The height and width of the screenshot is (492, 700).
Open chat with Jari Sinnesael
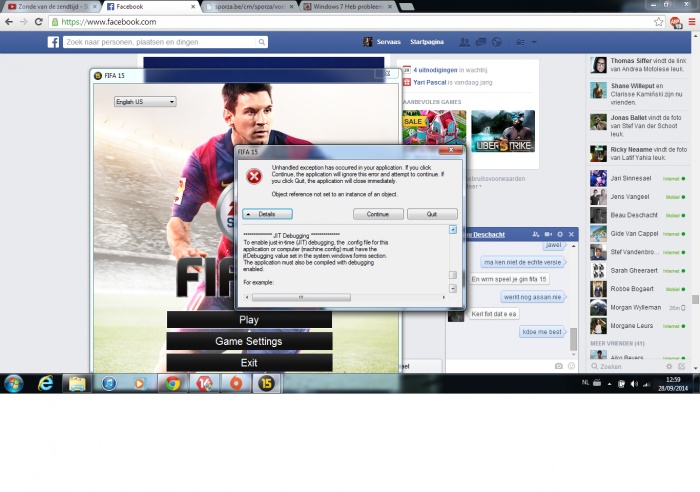point(638,179)
